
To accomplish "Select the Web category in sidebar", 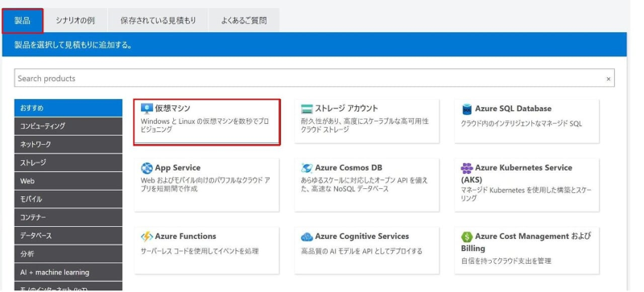I will [68, 181].
